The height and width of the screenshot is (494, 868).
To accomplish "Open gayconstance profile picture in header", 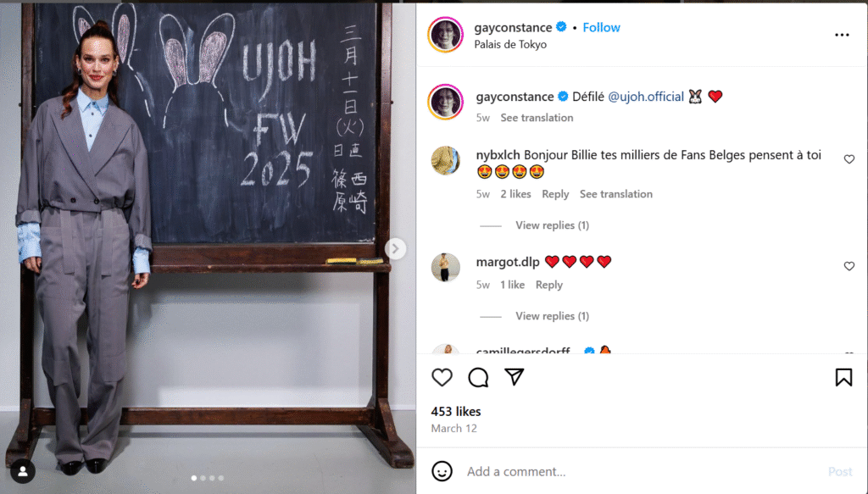I will click(445, 34).
